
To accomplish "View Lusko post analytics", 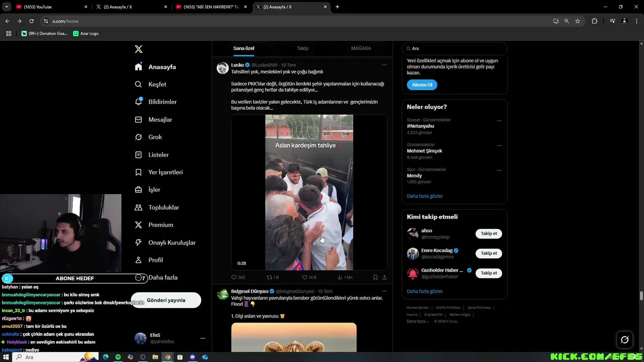I will tap(345, 278).
